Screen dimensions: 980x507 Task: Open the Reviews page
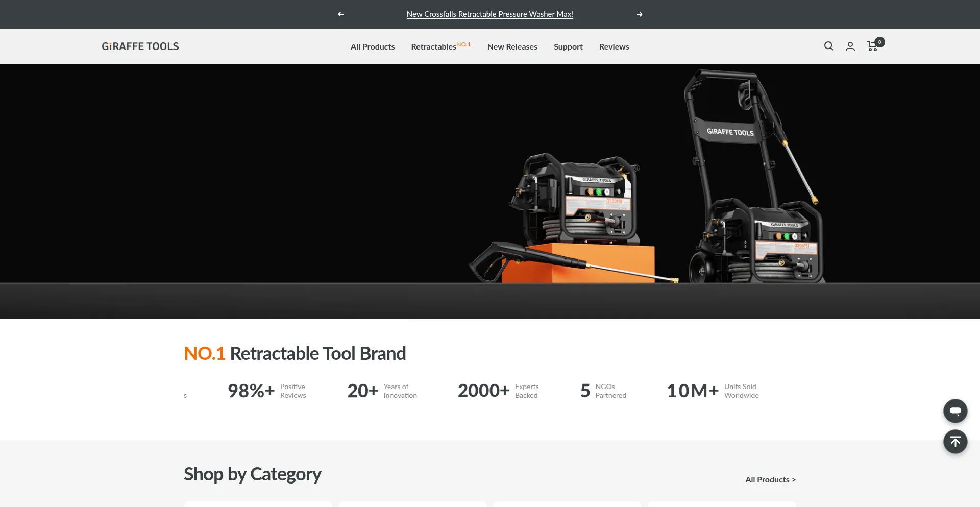click(614, 46)
